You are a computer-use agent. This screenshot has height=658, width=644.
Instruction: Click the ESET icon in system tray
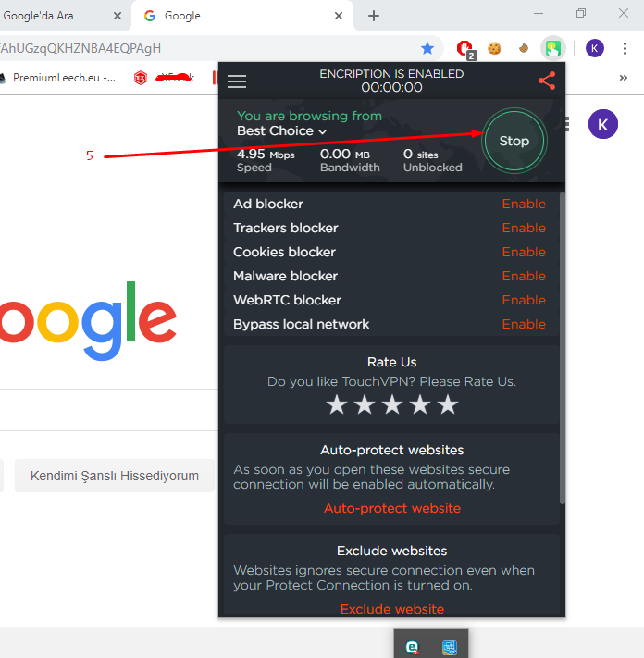click(412, 648)
